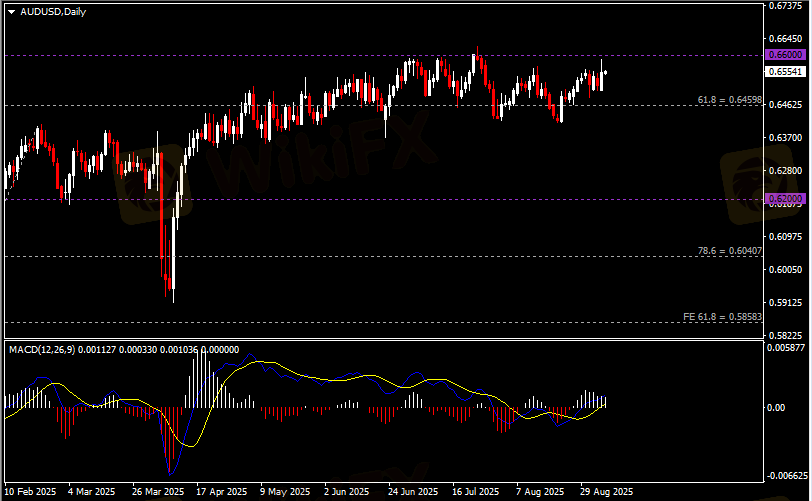812x501 pixels.
Task: Click the 0.62800 price axis value
Action: pyautogui.click(x=785, y=170)
